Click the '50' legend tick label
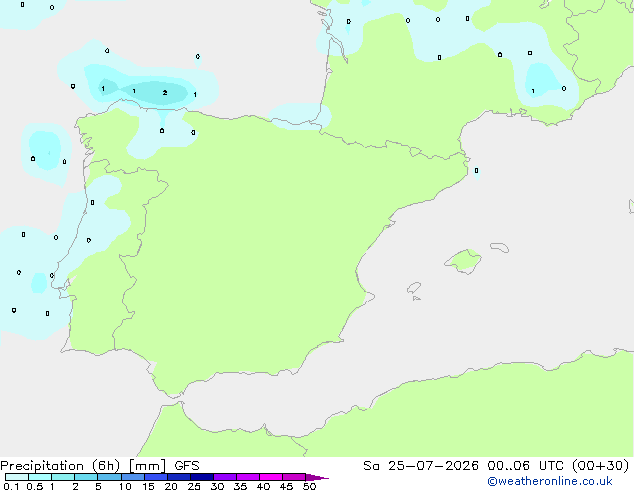634x490 pixels. pos(309,486)
